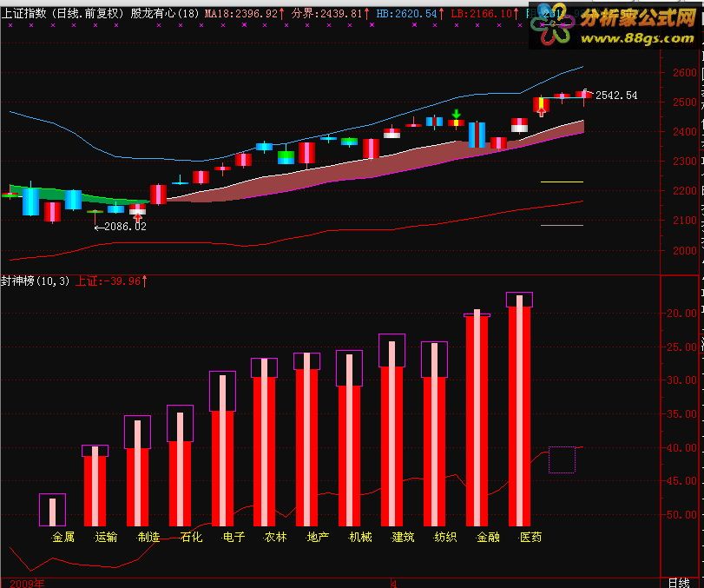Select the dotted magenta box on the indicator line

tap(562, 459)
